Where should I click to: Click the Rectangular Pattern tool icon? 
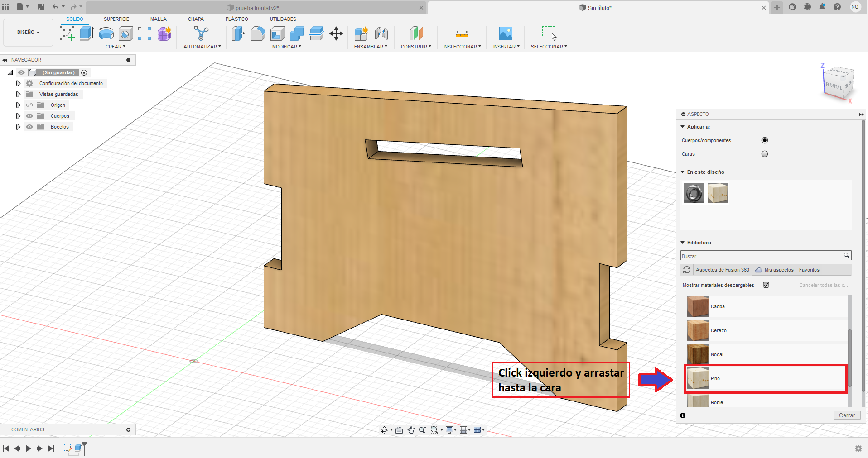point(145,33)
